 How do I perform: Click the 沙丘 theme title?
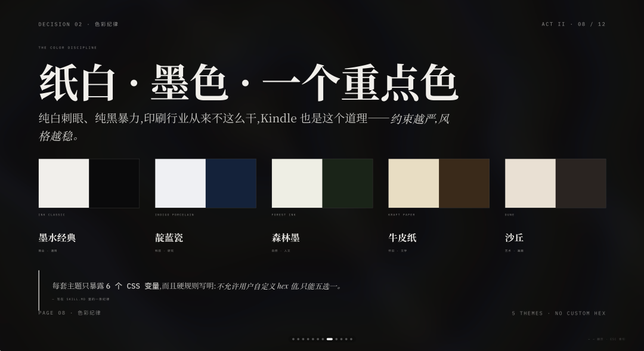pos(514,238)
